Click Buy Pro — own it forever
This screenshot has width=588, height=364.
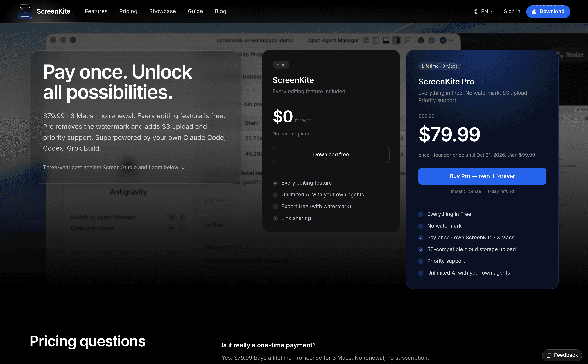pyautogui.click(x=482, y=176)
